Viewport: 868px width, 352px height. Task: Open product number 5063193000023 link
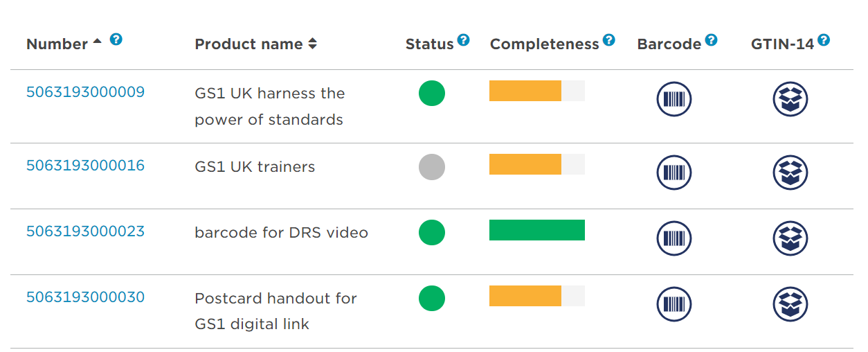tap(85, 231)
